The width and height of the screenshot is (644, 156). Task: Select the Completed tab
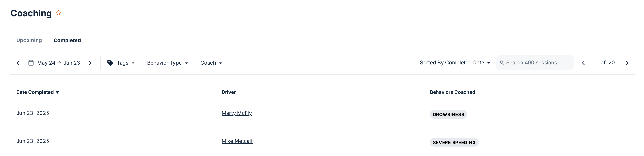pyautogui.click(x=67, y=40)
